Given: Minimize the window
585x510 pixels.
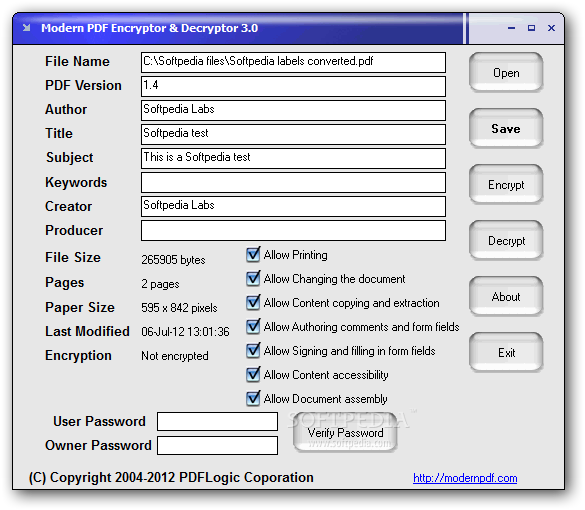Looking at the screenshot, I should 511,28.
